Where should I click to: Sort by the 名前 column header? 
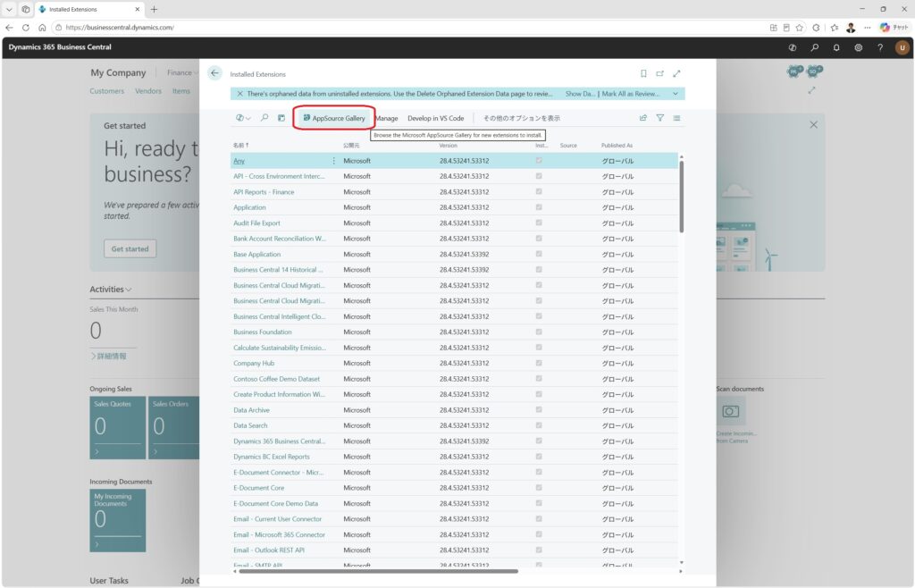pyautogui.click(x=240, y=146)
